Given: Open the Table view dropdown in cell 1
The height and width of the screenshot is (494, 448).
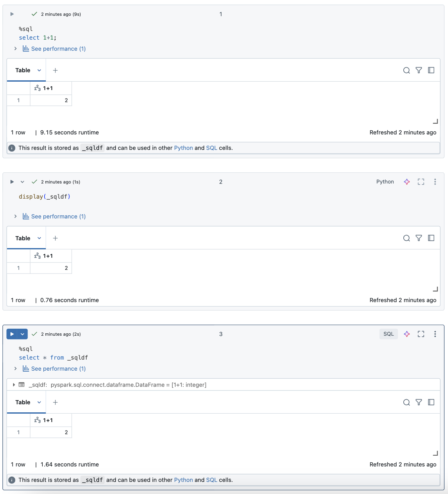Looking at the screenshot, I should coord(39,70).
